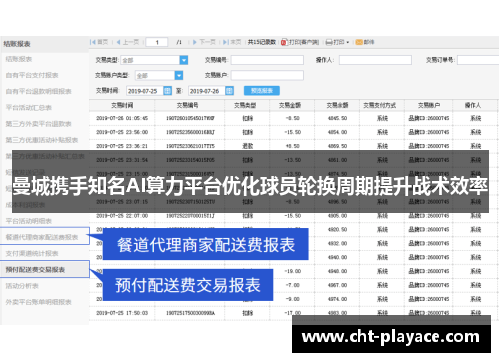Click row time 2019-07-25 23:36:21

click(122, 146)
